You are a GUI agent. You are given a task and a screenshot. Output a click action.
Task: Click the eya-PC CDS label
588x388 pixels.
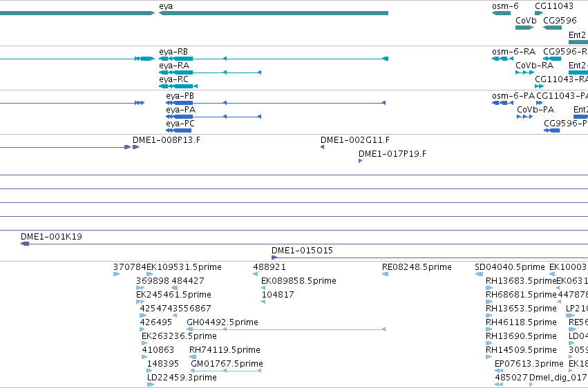[x=180, y=123]
